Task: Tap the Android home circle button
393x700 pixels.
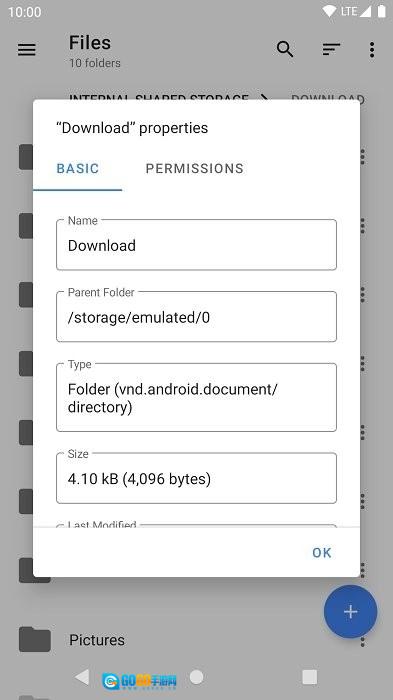Action: [196, 677]
